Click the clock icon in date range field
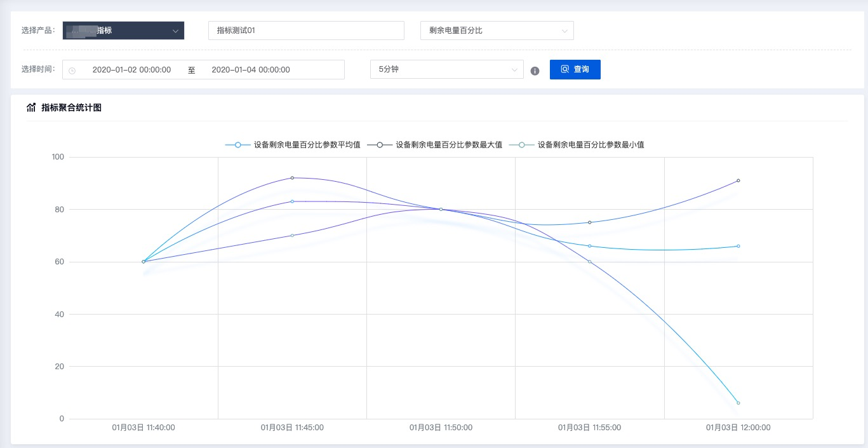 [72, 71]
